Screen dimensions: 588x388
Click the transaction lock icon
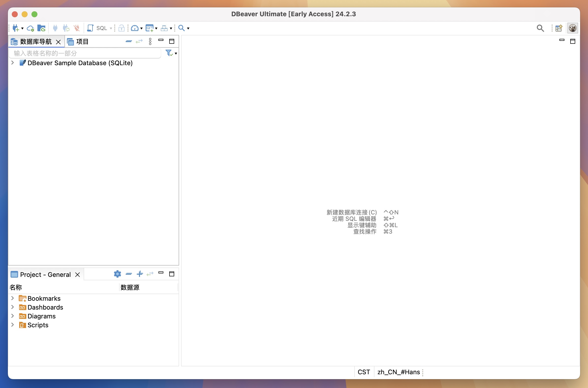(121, 28)
